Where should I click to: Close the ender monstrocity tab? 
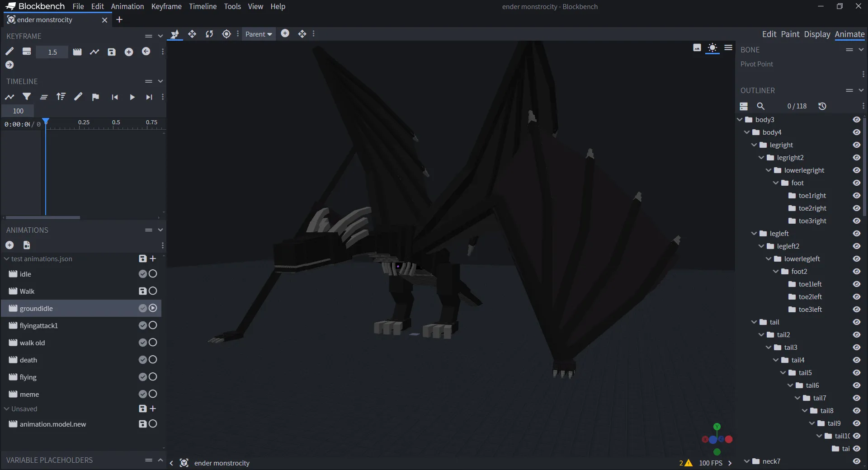click(104, 20)
